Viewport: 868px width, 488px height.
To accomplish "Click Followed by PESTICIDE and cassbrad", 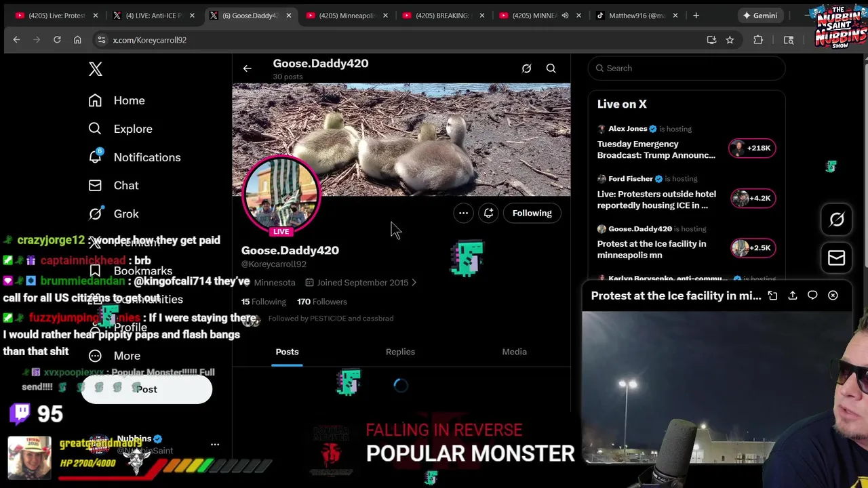I will tap(330, 319).
